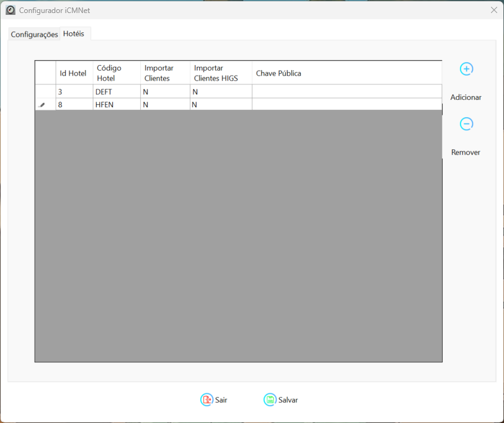Select the Id Hotel cell with value 8
The image size is (504, 423).
pyautogui.click(x=74, y=105)
